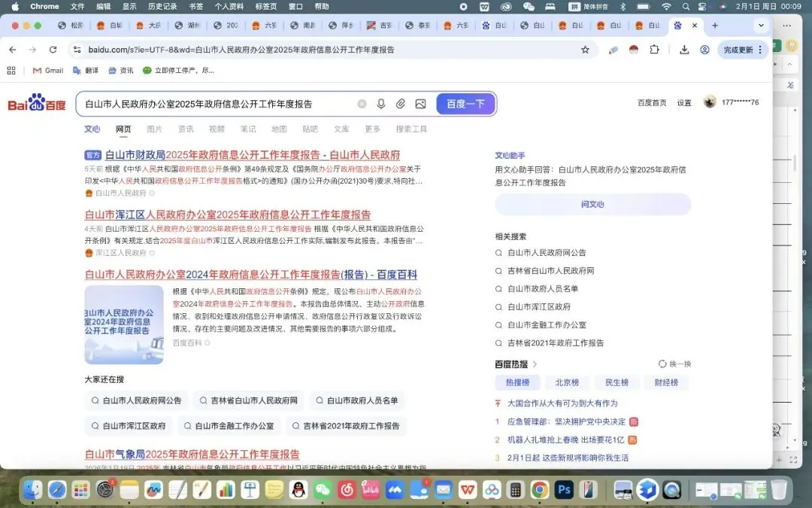This screenshot has width=812, height=508.
Task: Click 吉林省2021年政府工作报告 related search in sidebar
Action: coord(556,342)
